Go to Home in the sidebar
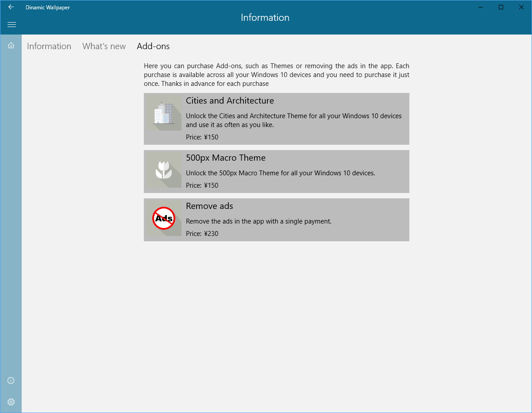Viewport: 532px width, 413px height. [x=11, y=45]
